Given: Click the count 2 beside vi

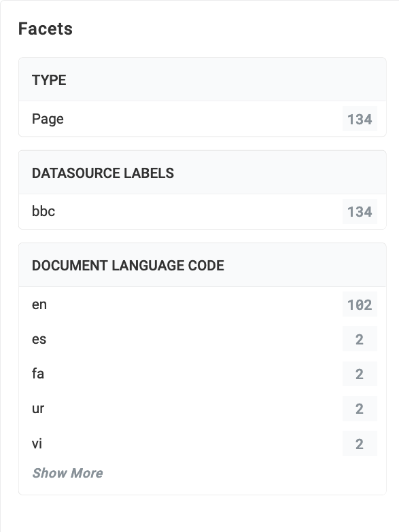Looking at the screenshot, I should 360,444.
